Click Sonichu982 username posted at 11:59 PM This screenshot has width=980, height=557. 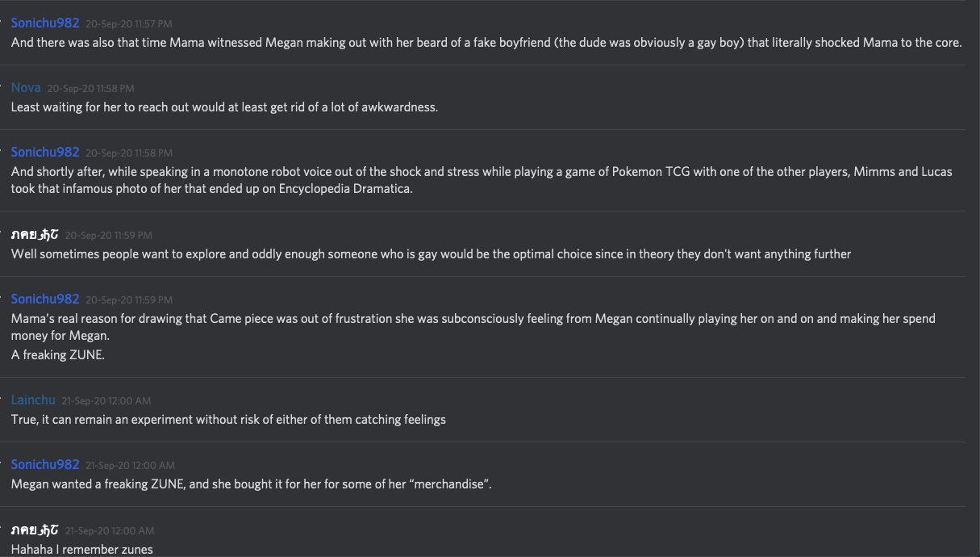[45, 299]
